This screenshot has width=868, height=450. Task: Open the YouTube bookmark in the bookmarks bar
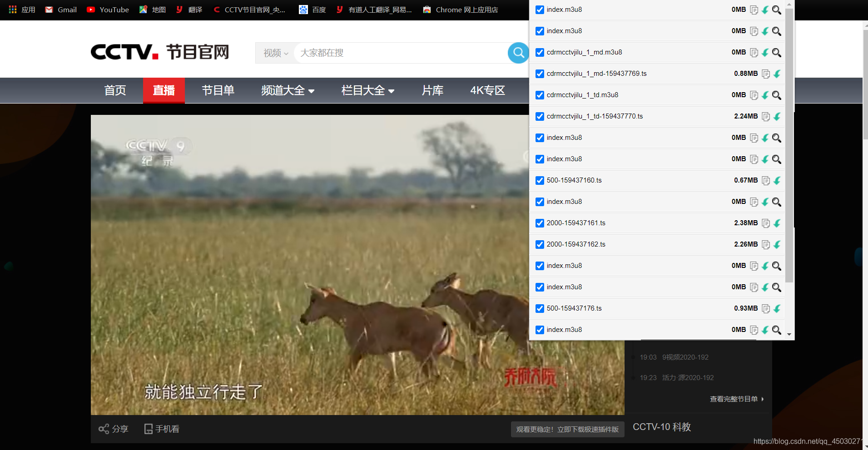pos(108,10)
